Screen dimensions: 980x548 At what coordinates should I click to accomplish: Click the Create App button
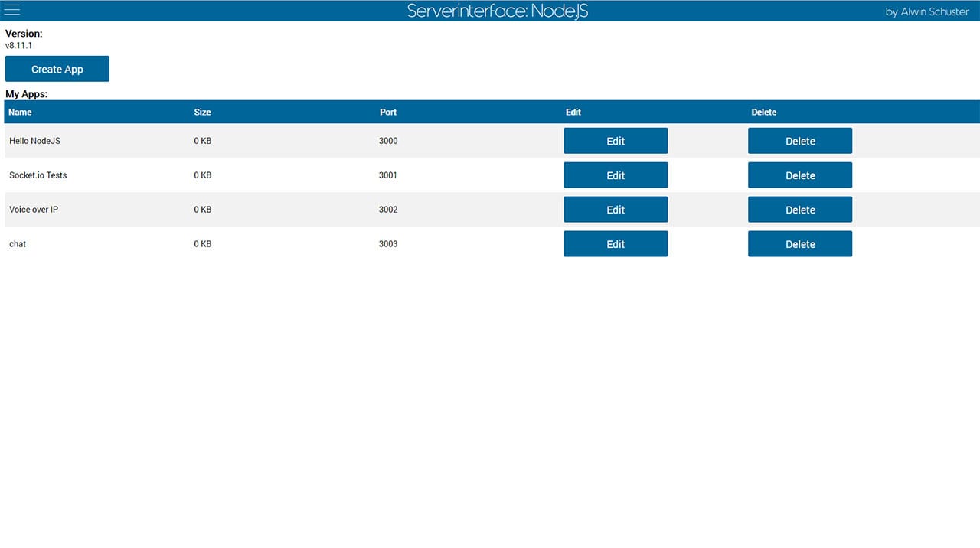[x=57, y=69]
